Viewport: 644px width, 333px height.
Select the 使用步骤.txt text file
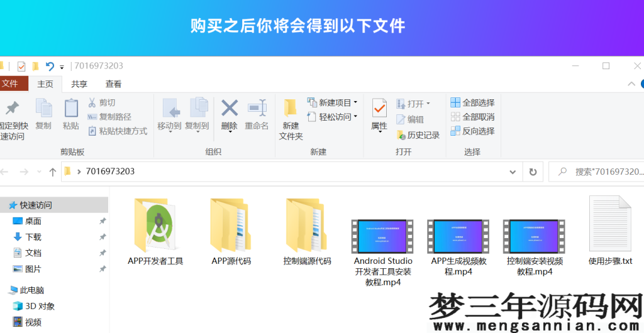click(610, 230)
